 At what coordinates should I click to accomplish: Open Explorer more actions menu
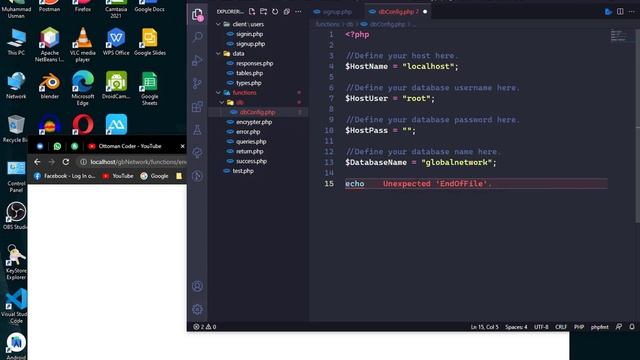298,11
